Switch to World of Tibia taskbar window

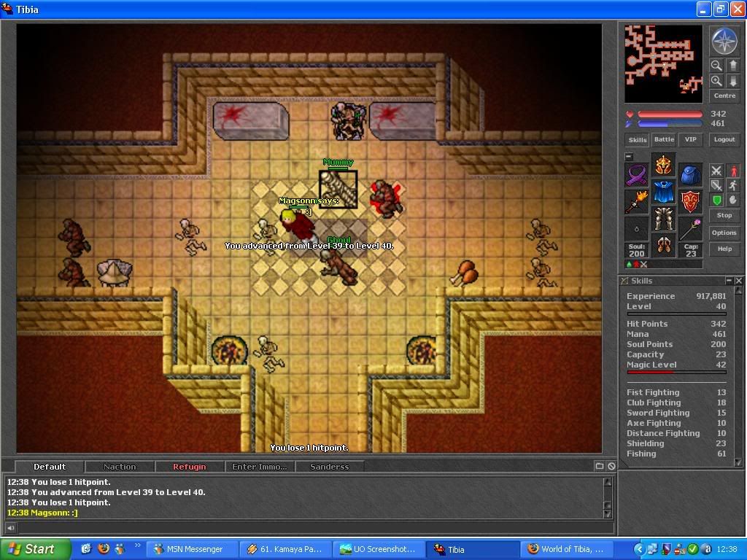point(566,549)
